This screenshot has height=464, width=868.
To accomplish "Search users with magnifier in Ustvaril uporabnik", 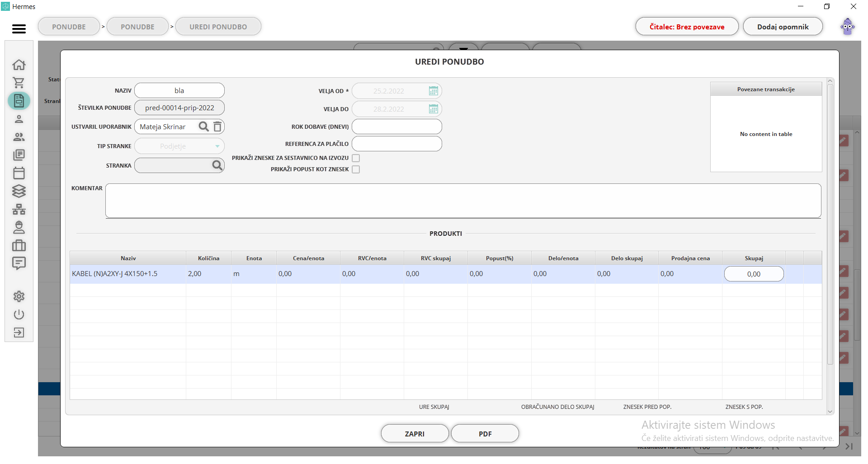I will (x=204, y=127).
